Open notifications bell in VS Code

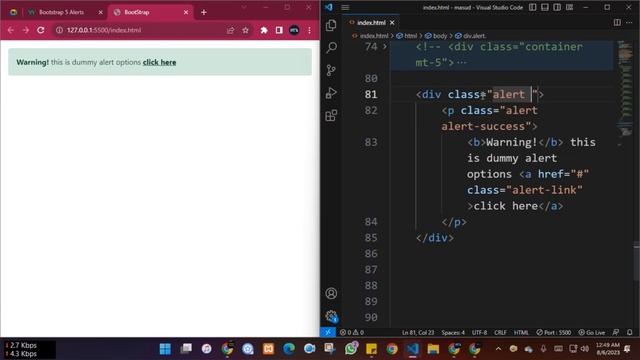click(629, 332)
